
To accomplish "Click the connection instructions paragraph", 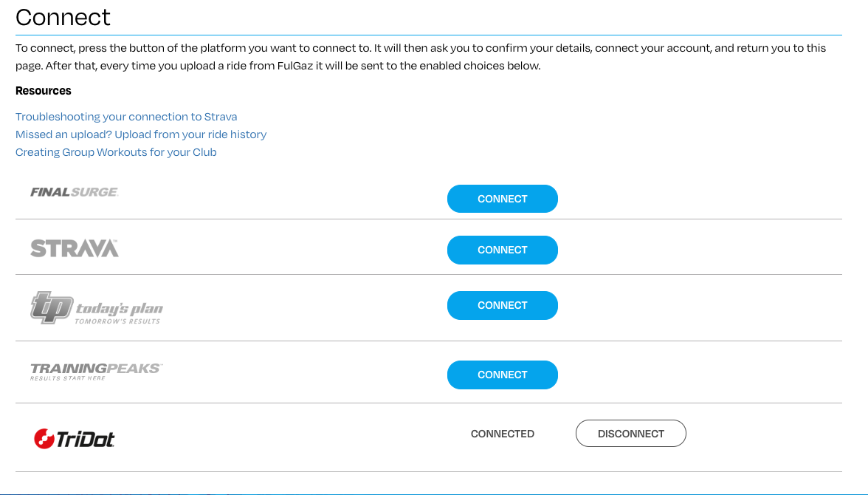I will point(421,57).
